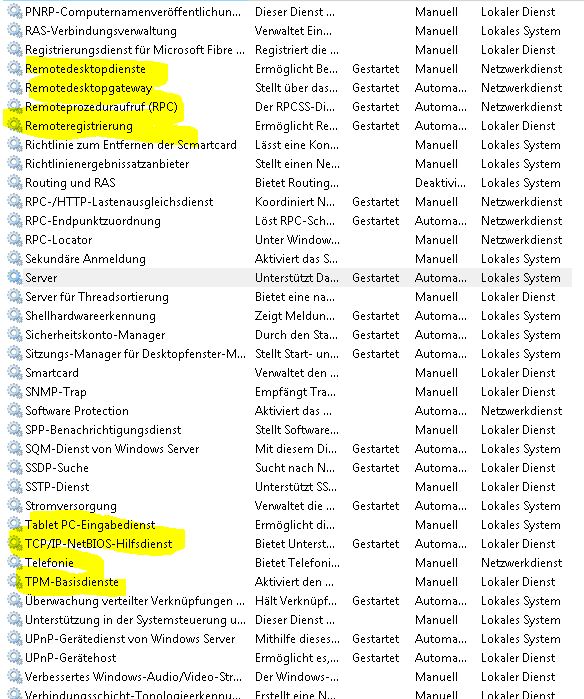Image resolution: width=584 pixels, height=699 pixels.
Task: Select the TCP/IP-NetBIOS-Hilfsdienst service name
Action: click(99, 544)
